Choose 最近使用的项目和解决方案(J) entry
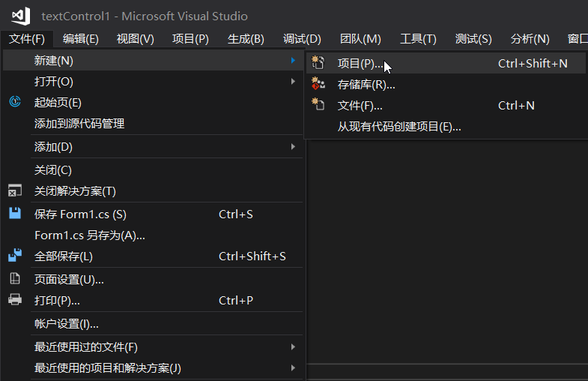 pyautogui.click(x=153, y=368)
